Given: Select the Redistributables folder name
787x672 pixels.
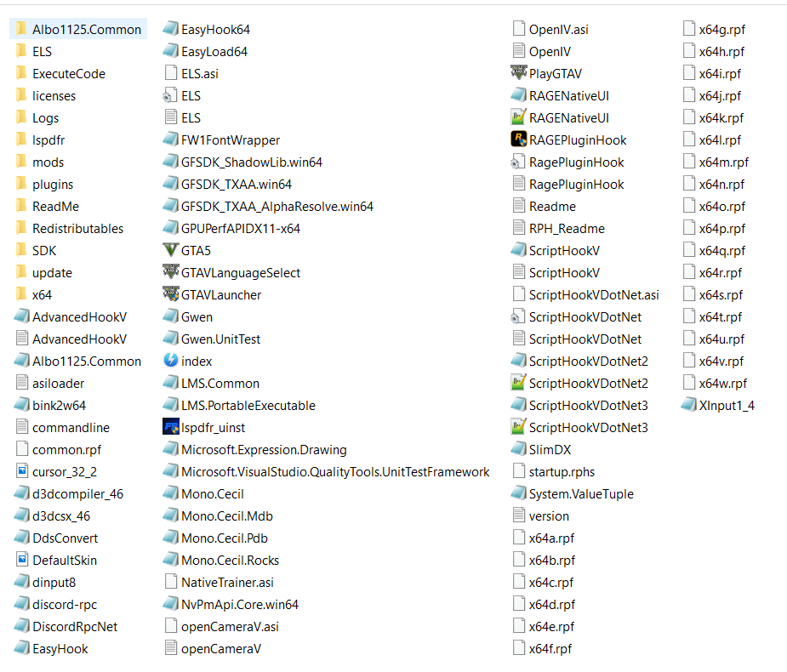Looking at the screenshot, I should tap(77, 228).
